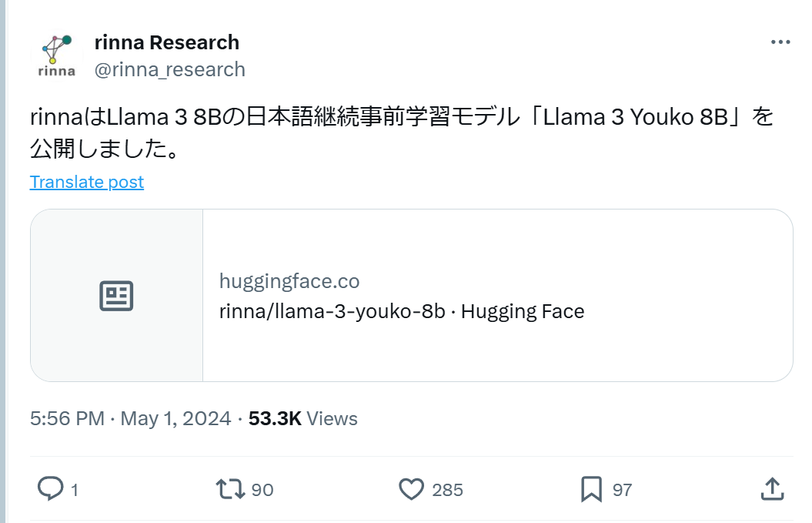This screenshot has width=812, height=523.
Task: Click the share upload-arrow icon
Action: [x=772, y=488]
